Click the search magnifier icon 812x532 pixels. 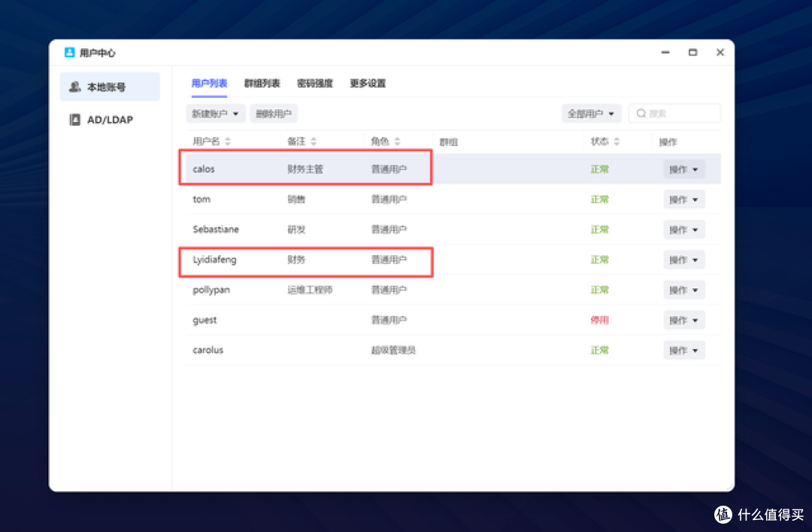tap(641, 114)
